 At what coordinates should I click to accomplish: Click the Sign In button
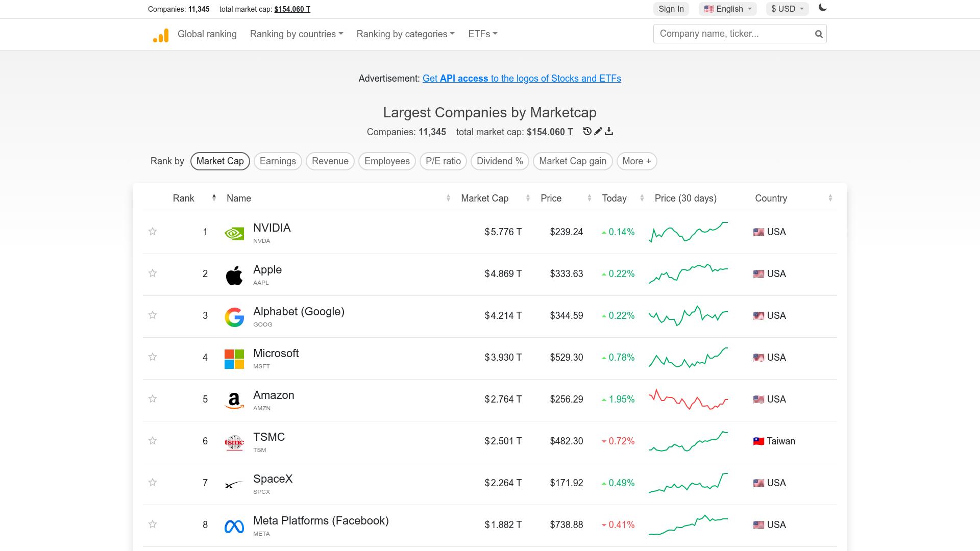click(671, 9)
